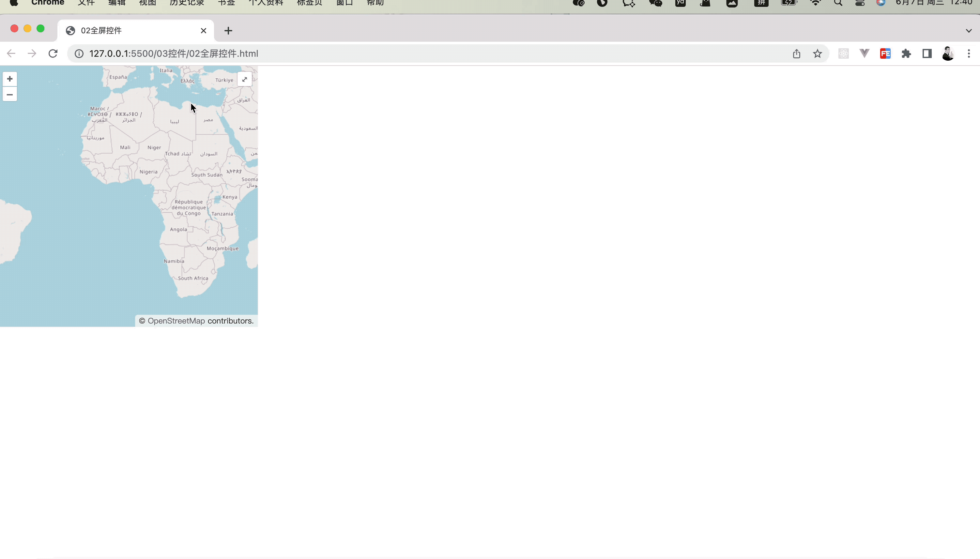
Task: Open the 历史记录 menu
Action: (187, 3)
